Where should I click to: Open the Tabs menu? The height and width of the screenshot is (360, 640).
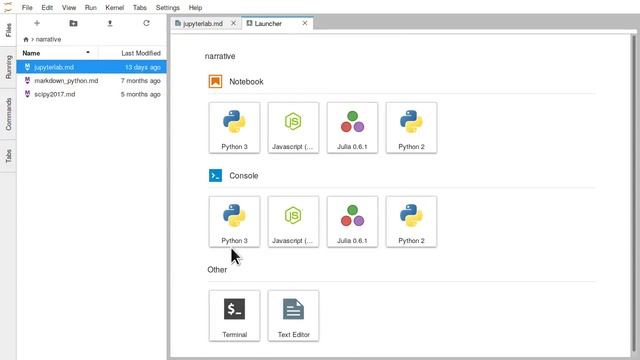point(140,7)
